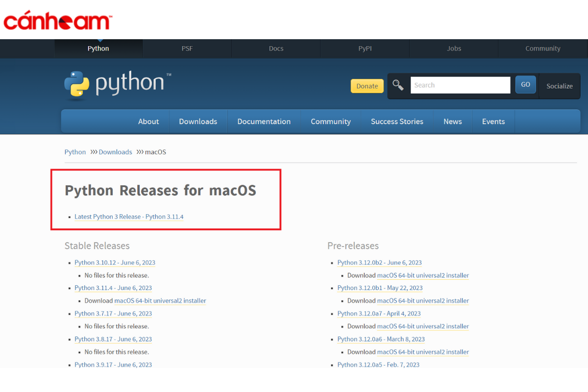Click the Downloads breadcrumb link
The width and height of the screenshot is (588, 392).
pyautogui.click(x=115, y=152)
